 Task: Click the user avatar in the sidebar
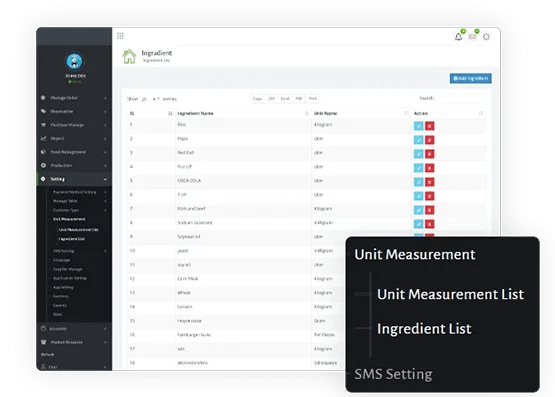coord(74,61)
